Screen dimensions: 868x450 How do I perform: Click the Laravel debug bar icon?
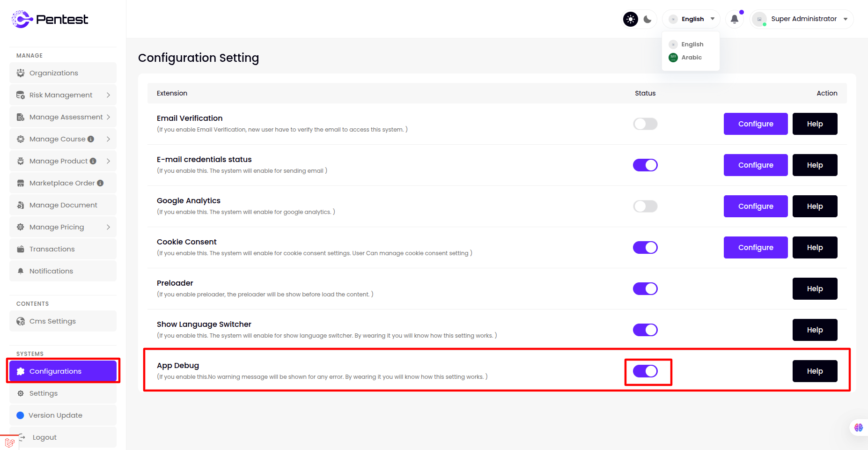coord(9,443)
